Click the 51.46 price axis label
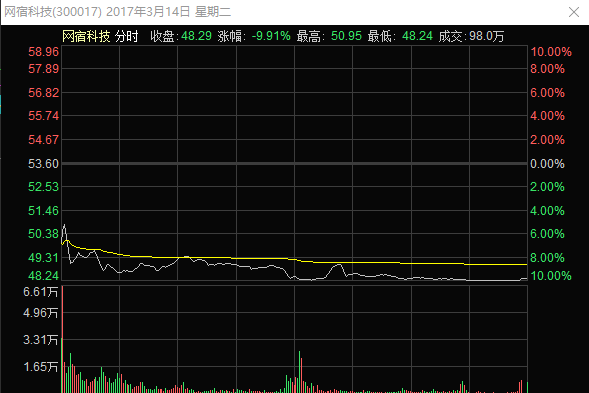This screenshot has width=589, height=393. [44, 211]
